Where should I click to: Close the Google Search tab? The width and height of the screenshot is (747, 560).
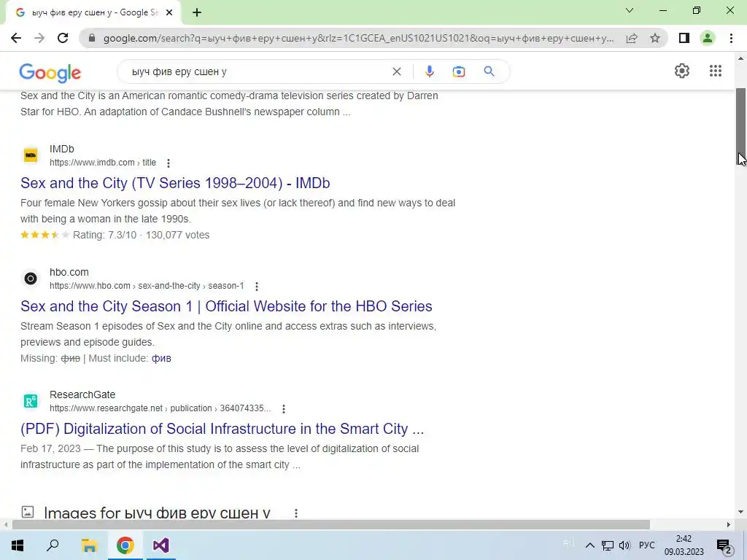[169, 13]
